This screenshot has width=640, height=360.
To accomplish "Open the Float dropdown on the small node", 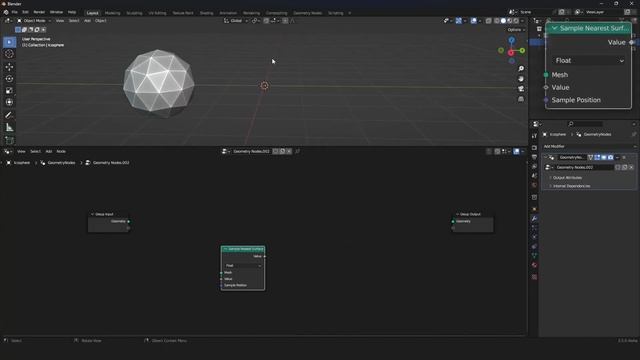I will 243,266.
